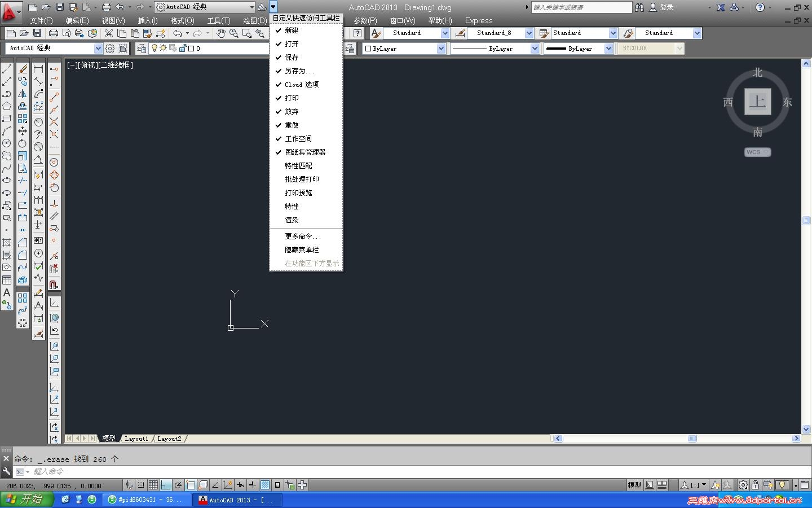Screen dimensions: 812x508
Task: Select the Pan Realtime tool
Action: pos(221,33)
